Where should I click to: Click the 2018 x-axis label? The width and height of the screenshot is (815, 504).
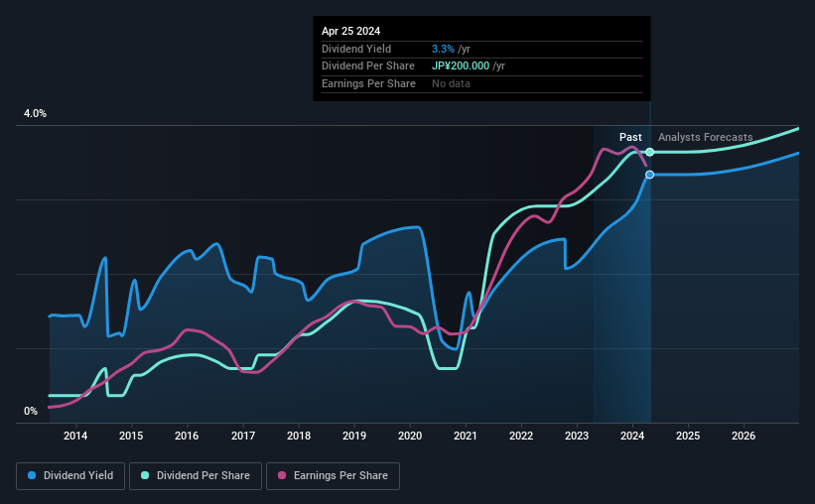click(299, 436)
